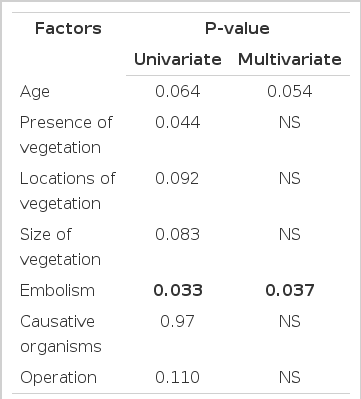Click Age multivariate value 0.054

(290, 91)
